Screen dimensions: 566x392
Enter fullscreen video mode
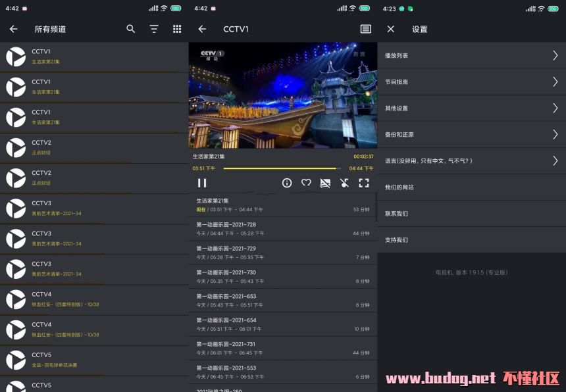pos(363,183)
